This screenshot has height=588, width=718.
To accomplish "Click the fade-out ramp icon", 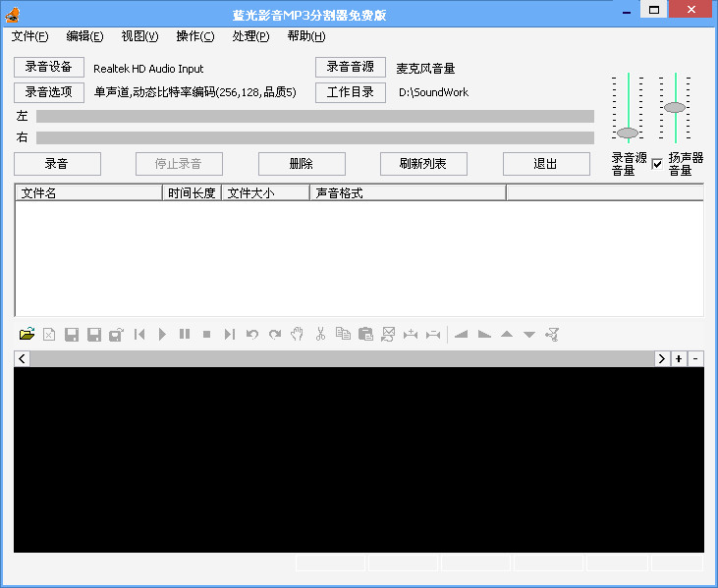I will [x=484, y=335].
